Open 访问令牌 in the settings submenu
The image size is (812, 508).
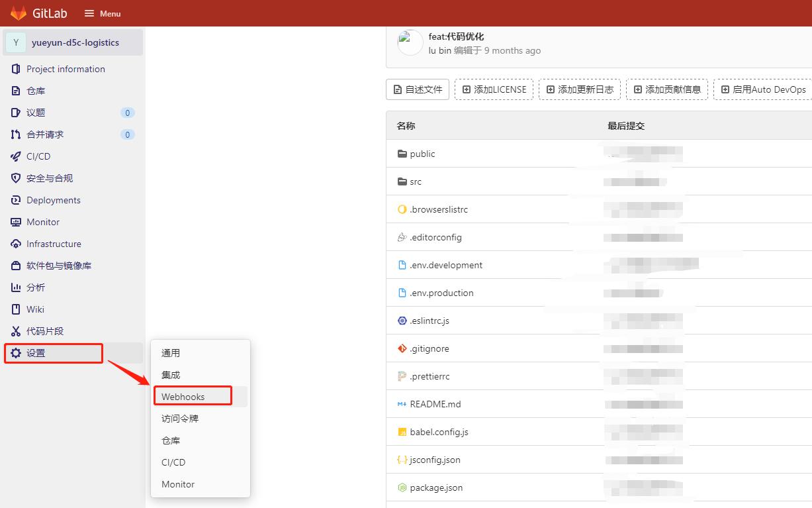(x=179, y=418)
